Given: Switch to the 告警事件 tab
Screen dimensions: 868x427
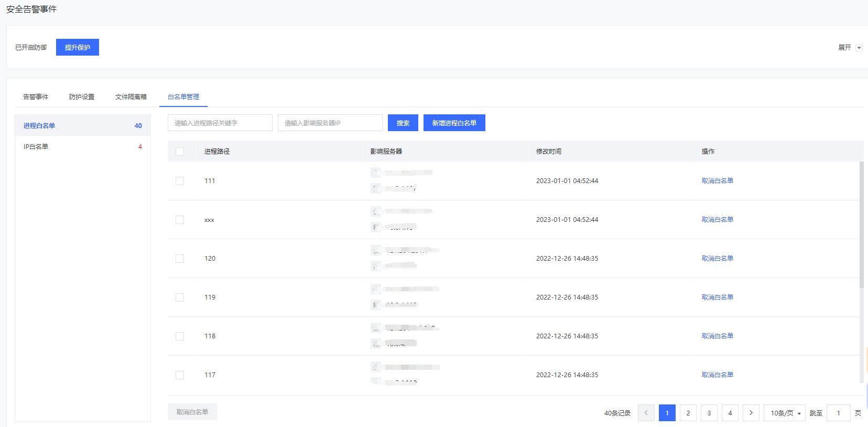Looking at the screenshot, I should coord(36,97).
